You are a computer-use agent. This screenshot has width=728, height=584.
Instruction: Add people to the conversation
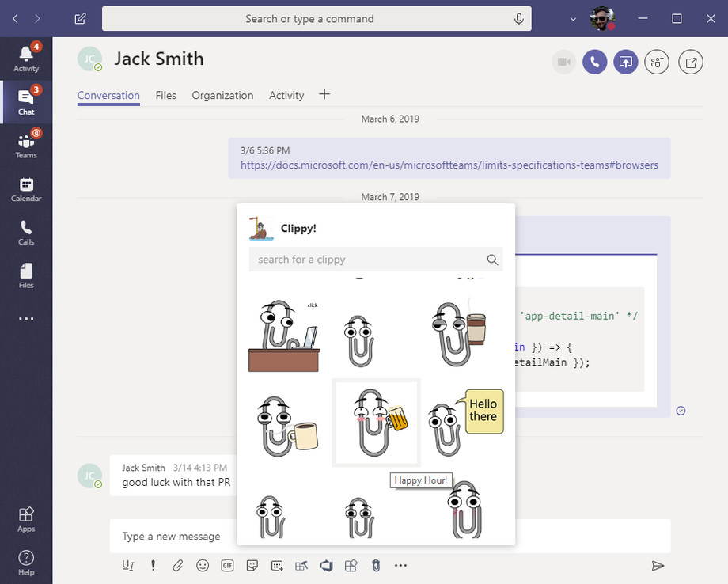tap(657, 62)
